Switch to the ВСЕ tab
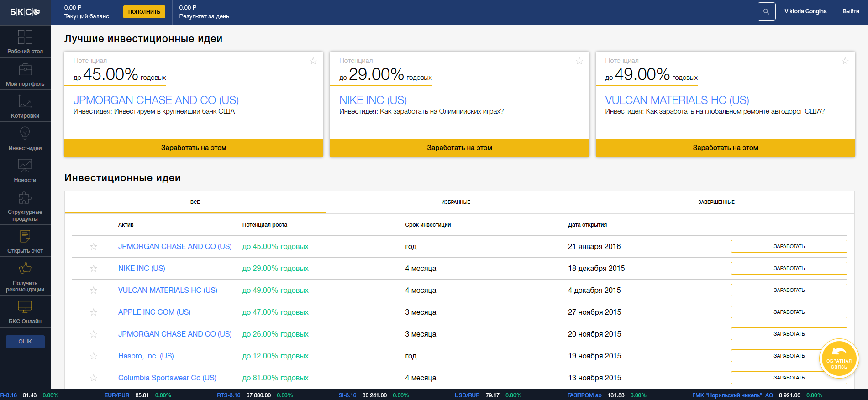The width and height of the screenshot is (868, 400). (x=195, y=202)
